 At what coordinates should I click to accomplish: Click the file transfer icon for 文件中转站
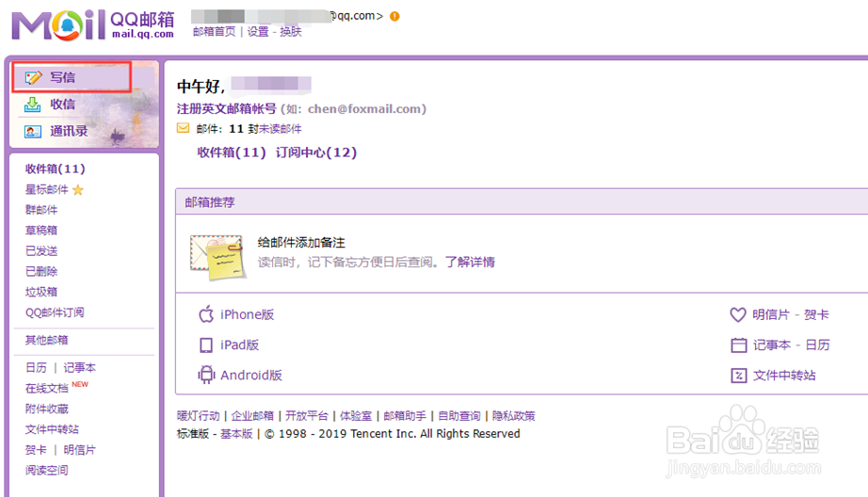(x=738, y=376)
